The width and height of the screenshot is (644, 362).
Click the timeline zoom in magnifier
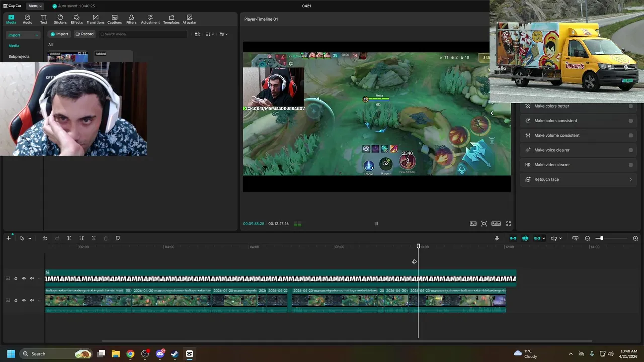pos(635,238)
